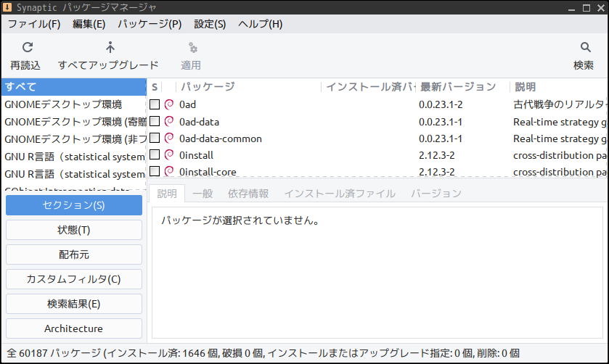Click the 状態(T) filter button
609x364 pixels.
[74, 230]
